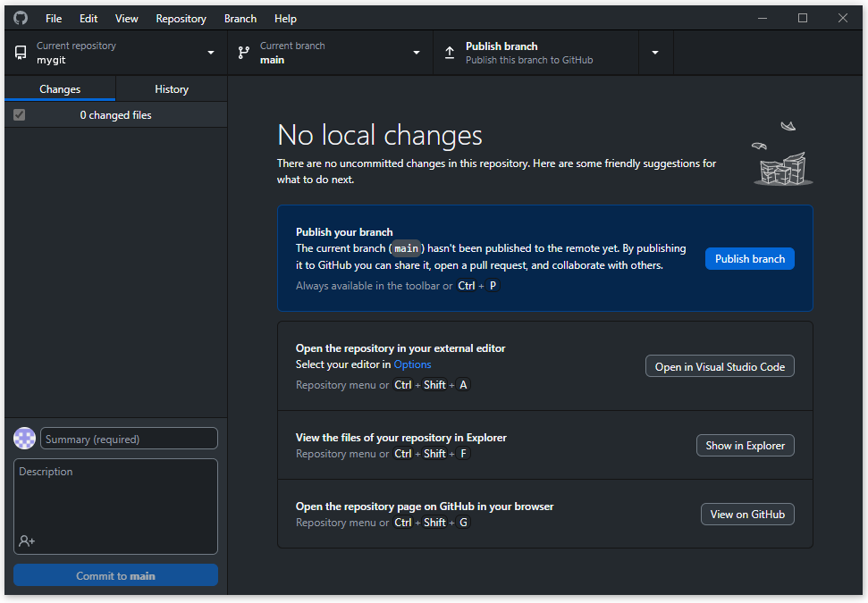Focus the Summary (required) input field
Viewport: 868px width, 603px height.
[129, 439]
